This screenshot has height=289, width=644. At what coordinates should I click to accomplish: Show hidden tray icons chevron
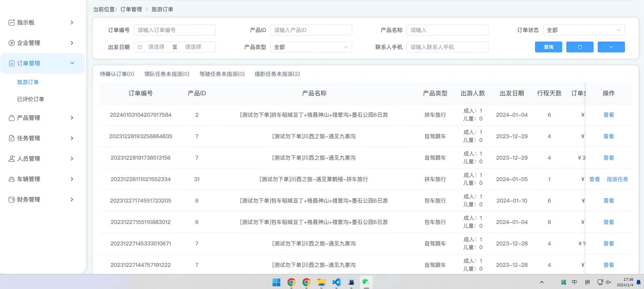pos(542,282)
